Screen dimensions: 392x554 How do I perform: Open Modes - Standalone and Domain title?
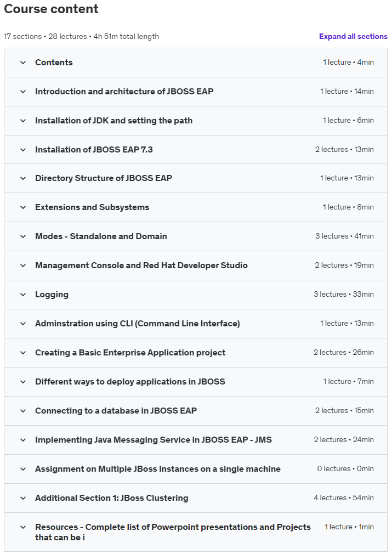(x=101, y=236)
